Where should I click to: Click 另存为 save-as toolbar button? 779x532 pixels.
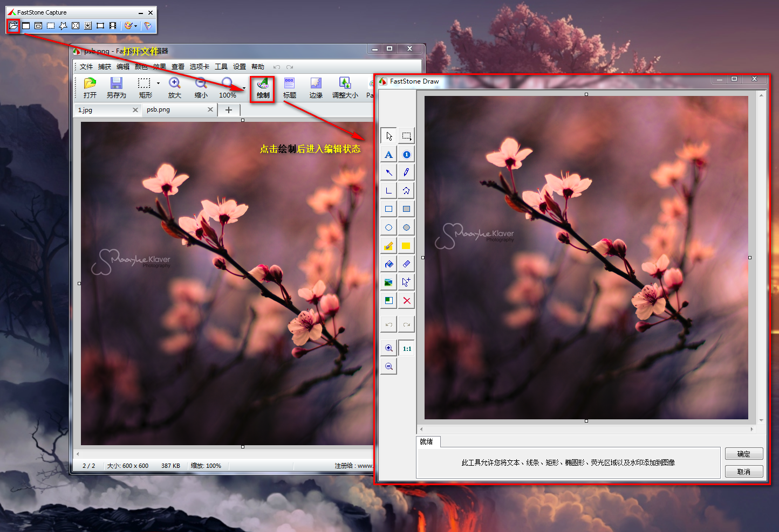(x=116, y=88)
